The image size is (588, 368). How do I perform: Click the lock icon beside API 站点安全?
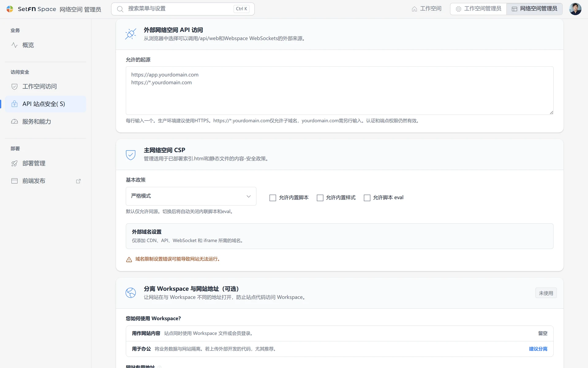click(14, 104)
